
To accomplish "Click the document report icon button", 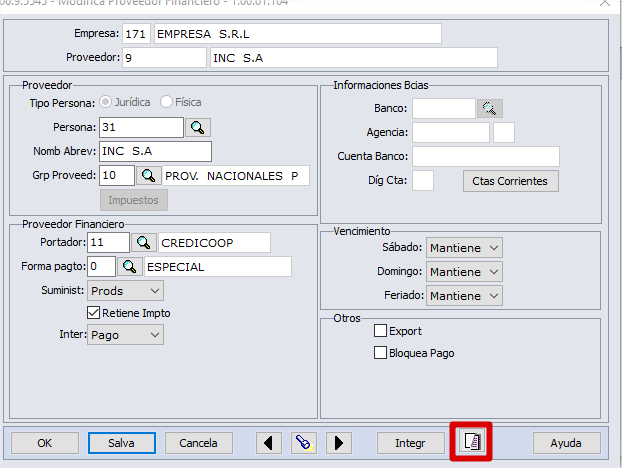I will [x=472, y=441].
